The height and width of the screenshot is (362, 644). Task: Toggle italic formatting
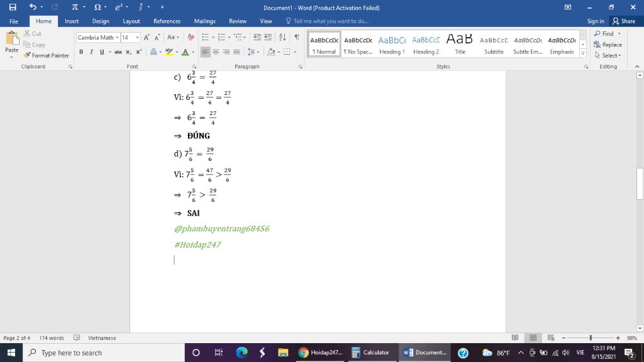91,52
